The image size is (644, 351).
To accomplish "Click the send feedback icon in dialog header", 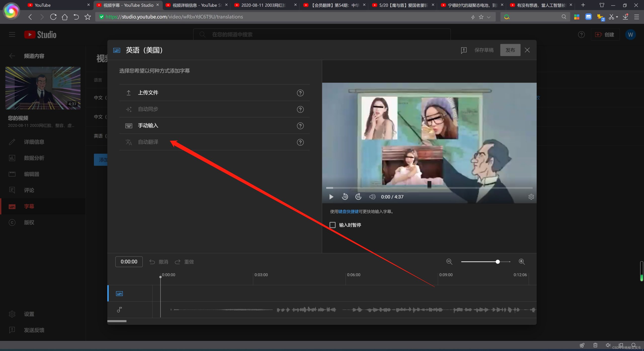I will [464, 50].
